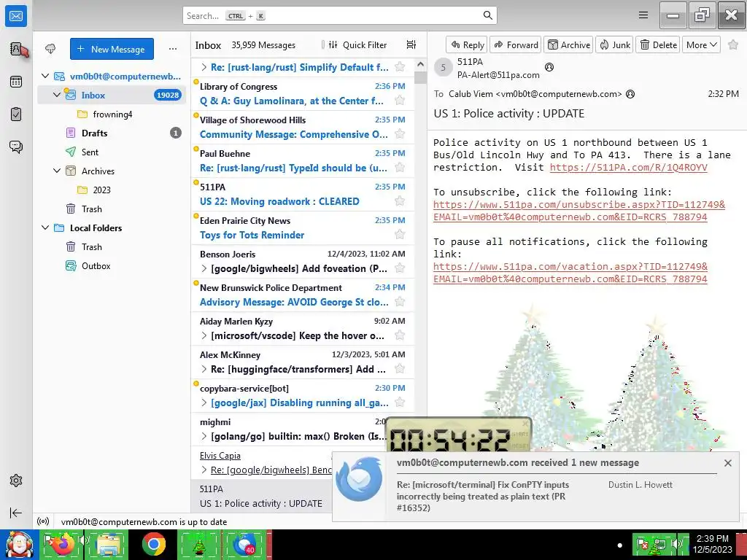
Task: Click the search magnifier icon
Action: 488,15
